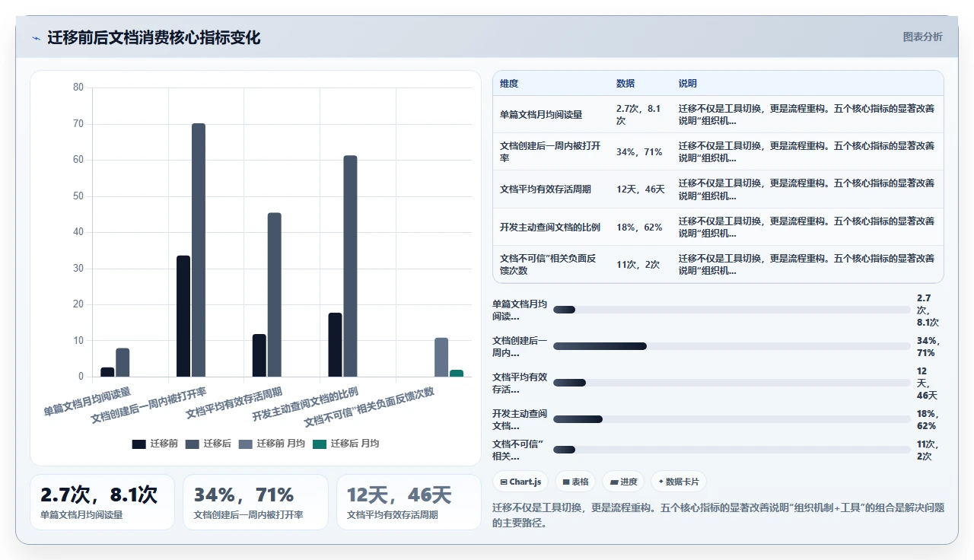Open the 12天，46天 metric card
This screenshot has width=974, height=560.
tap(409, 502)
